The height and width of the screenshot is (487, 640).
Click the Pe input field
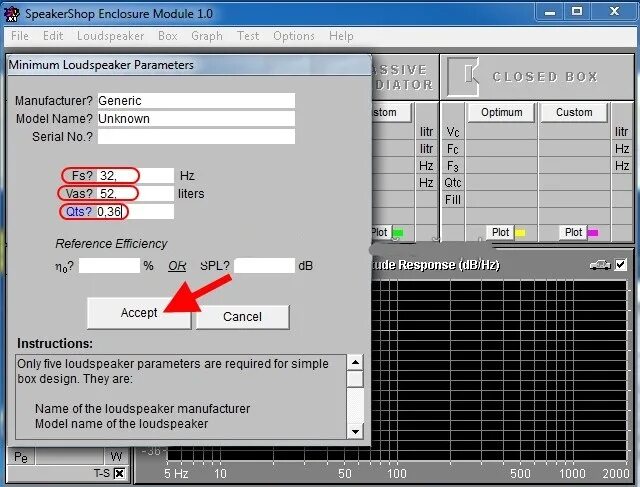[x=69, y=456]
